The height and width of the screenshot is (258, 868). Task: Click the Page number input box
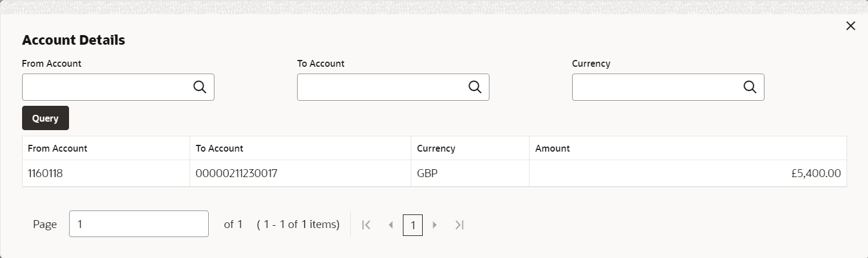pyautogui.click(x=139, y=224)
